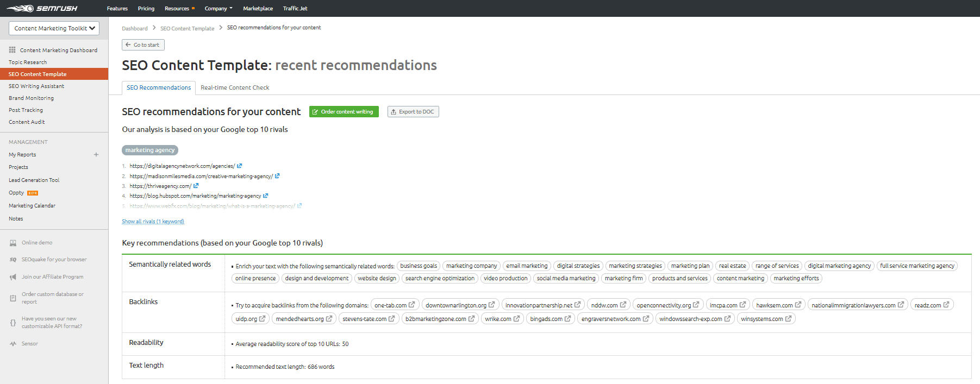
Task: Open SEO Writing Assistant in the sidebar
Action: 36,86
